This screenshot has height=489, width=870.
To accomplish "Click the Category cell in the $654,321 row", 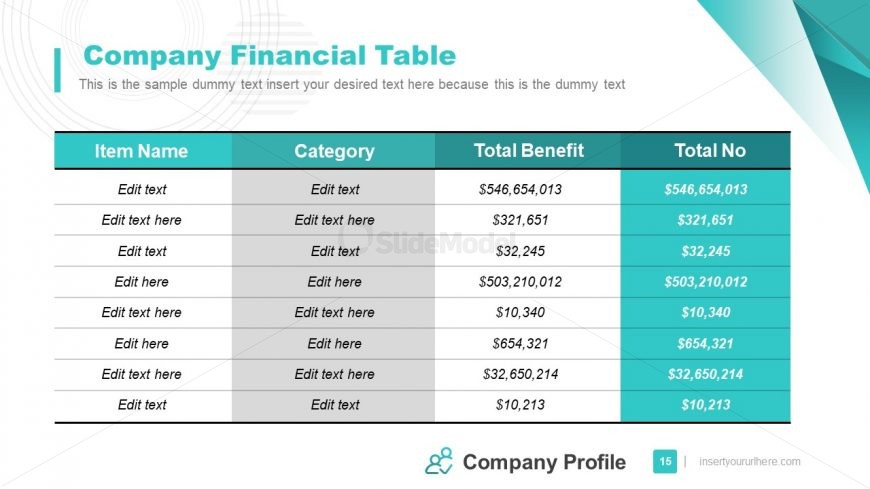I will (334, 343).
